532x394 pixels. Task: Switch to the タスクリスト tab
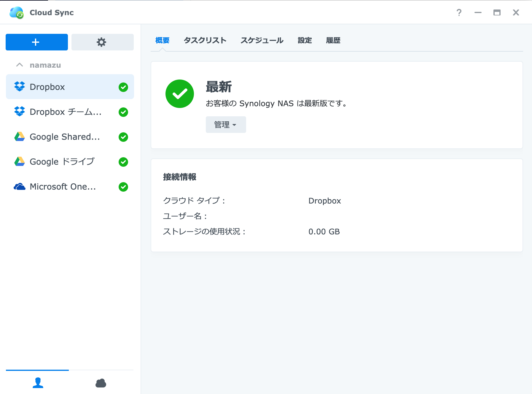click(205, 40)
